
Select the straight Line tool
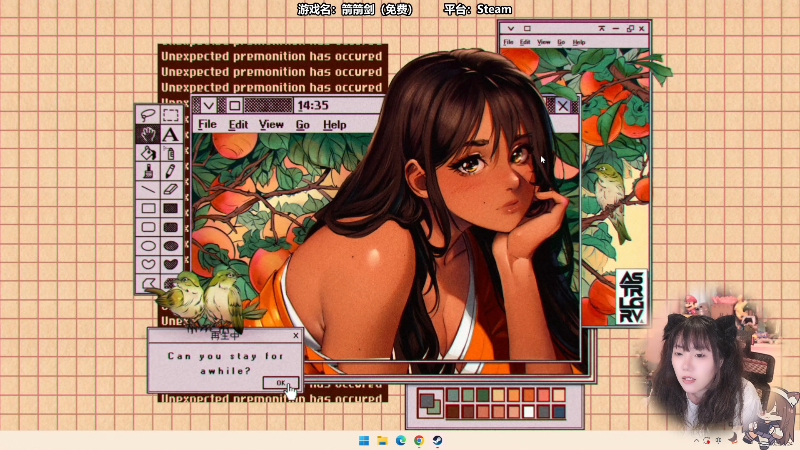point(148,189)
